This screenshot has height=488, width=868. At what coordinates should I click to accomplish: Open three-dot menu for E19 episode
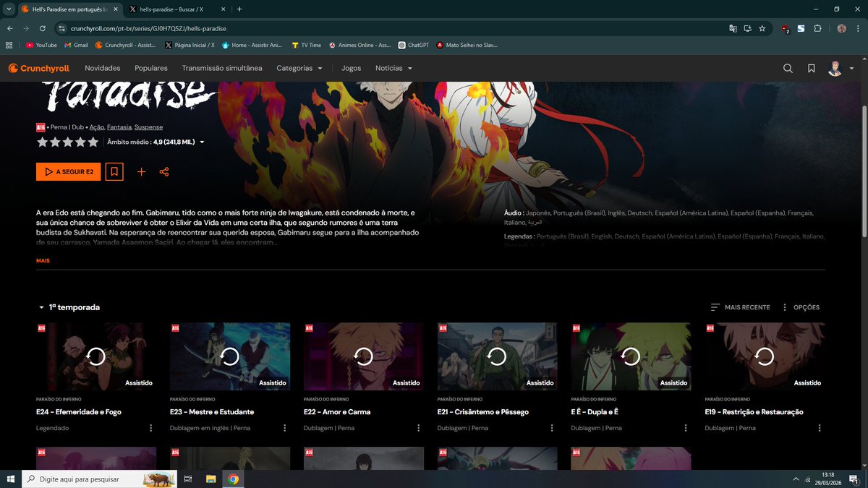click(x=820, y=428)
